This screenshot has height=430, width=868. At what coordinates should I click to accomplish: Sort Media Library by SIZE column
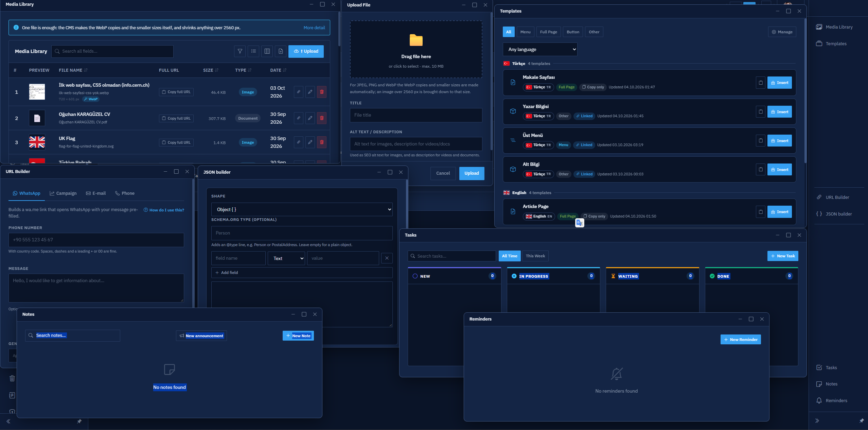click(x=211, y=70)
